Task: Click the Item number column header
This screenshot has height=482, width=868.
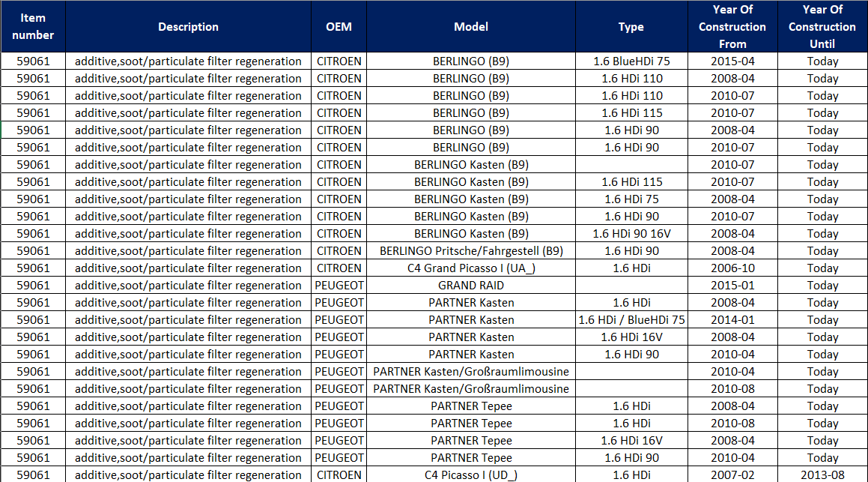Action: pyautogui.click(x=33, y=27)
